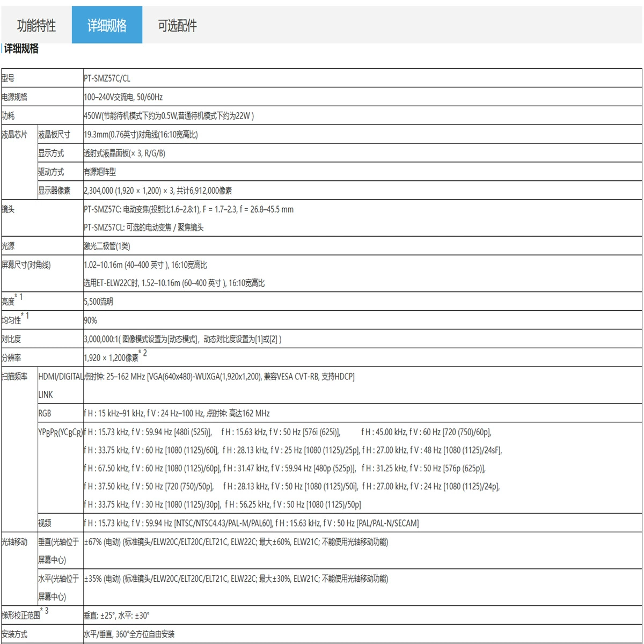Select the 1080 (1125)/30p frequency line

(x=152, y=505)
